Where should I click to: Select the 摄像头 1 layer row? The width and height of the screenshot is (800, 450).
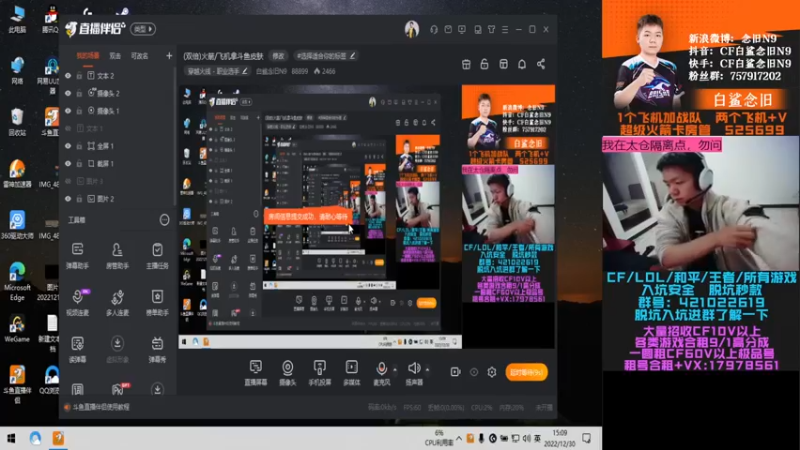pyautogui.click(x=118, y=111)
